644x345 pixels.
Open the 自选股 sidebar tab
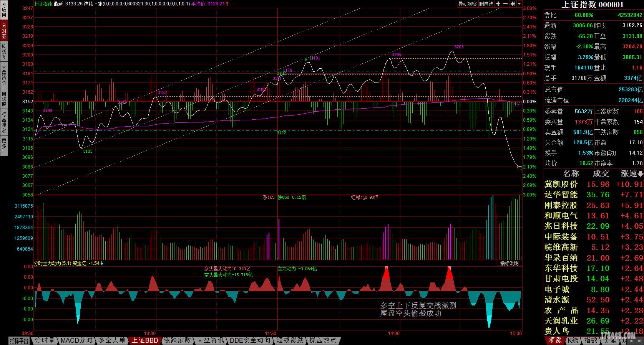[x=4, y=99]
